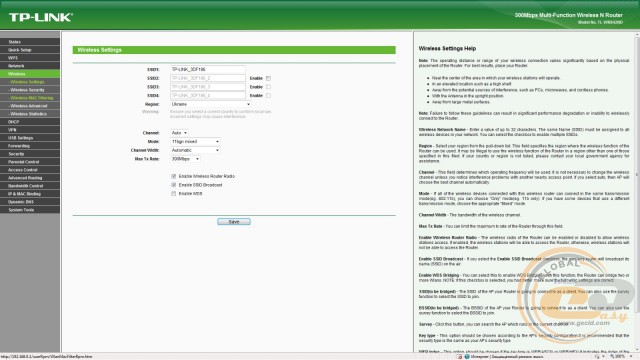Screen dimensions: 640x360
Task: Check the Enable WDS option
Action: 174,193
